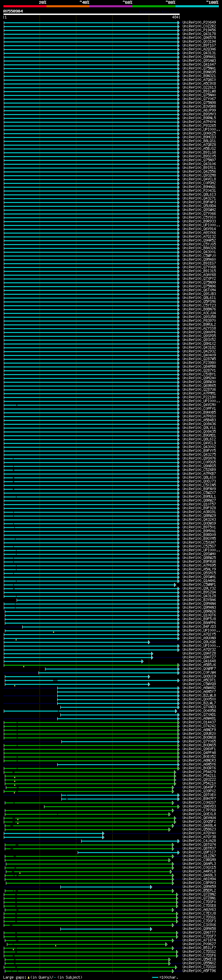222x980 pixels.
Task: Select label UniRef100_Q41648
Action: pos(199,661)
